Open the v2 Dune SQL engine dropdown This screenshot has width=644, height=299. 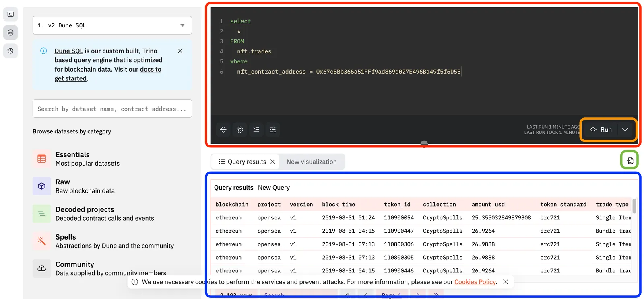(x=112, y=25)
